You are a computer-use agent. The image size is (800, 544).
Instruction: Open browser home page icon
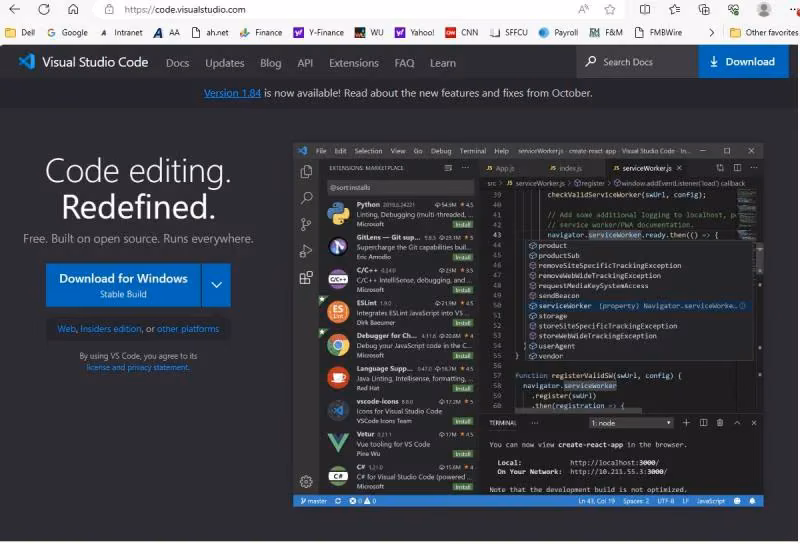coord(73,9)
